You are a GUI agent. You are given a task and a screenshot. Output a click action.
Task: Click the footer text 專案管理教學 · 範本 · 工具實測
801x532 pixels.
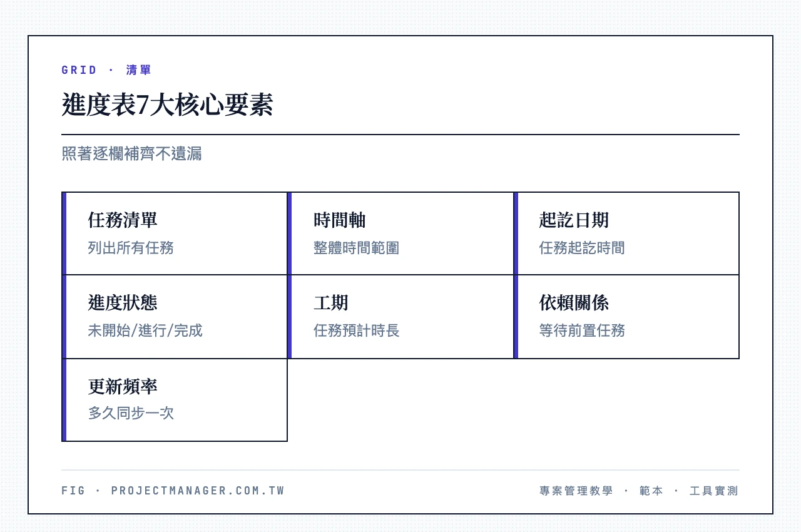pos(639,491)
